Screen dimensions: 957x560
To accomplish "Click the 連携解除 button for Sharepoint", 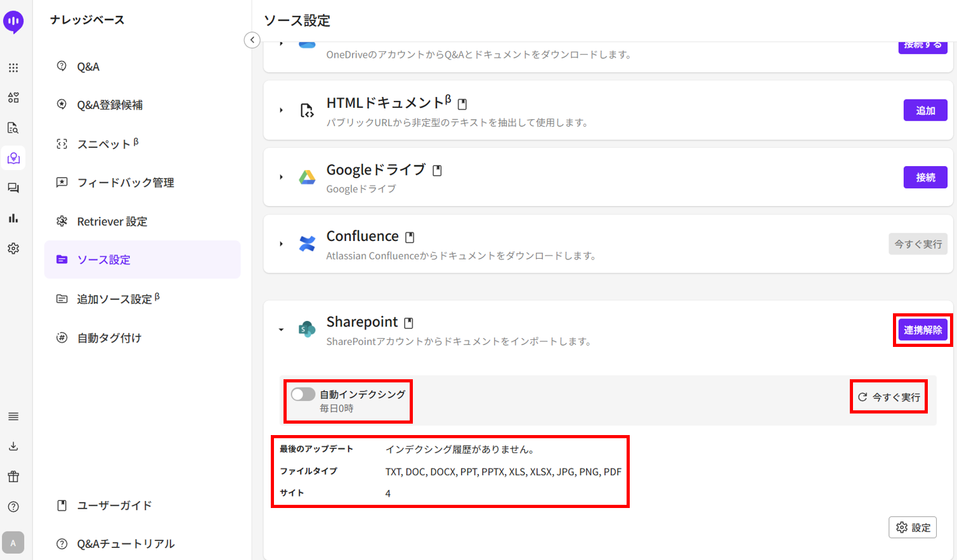I will tap(922, 330).
